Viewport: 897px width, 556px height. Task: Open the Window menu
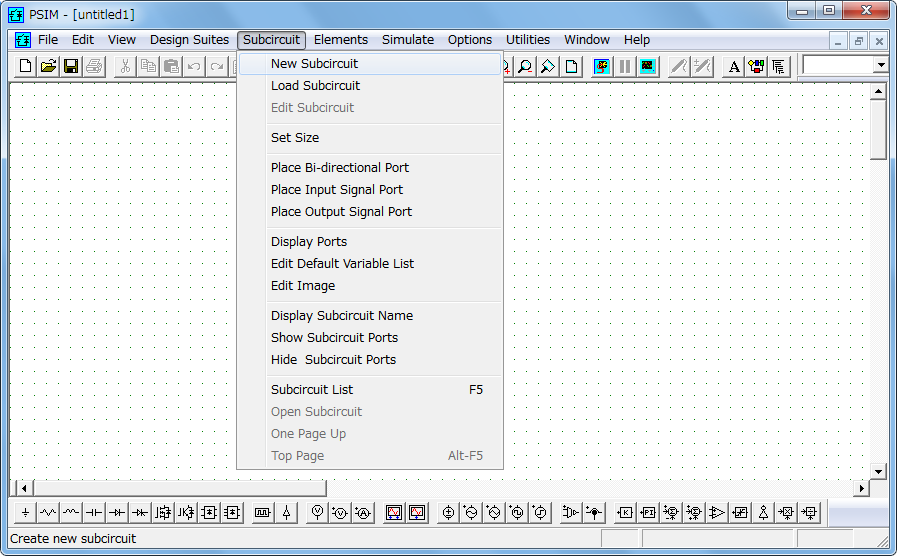tap(587, 39)
